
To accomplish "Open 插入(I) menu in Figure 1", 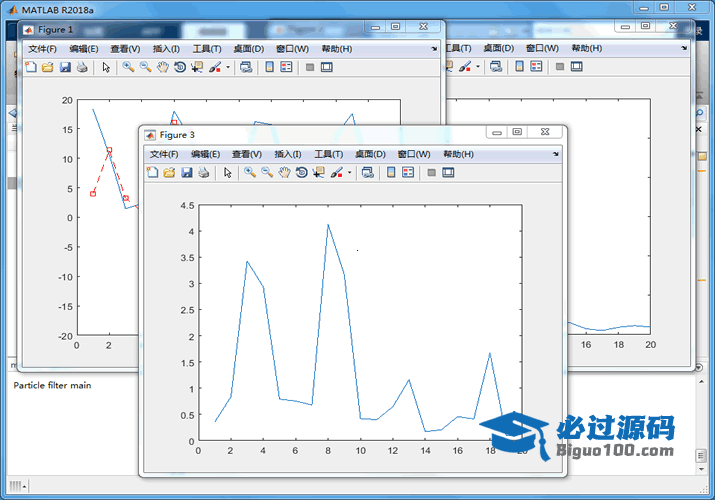I will [x=166, y=48].
